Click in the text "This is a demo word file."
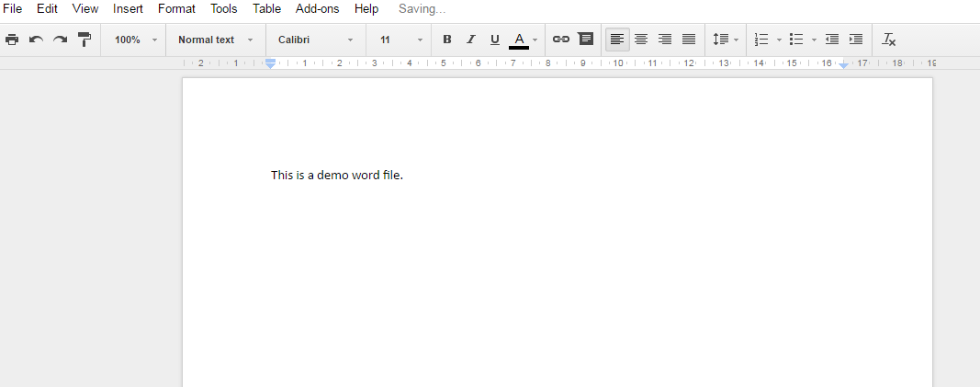 (x=337, y=175)
